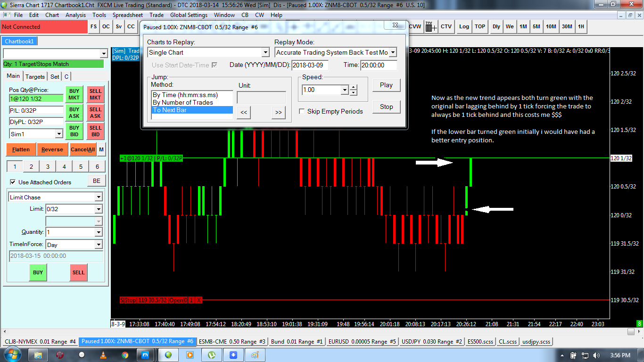644x362 pixels.
Task: Open the Charts to Replay dropdown
Action: (265, 52)
